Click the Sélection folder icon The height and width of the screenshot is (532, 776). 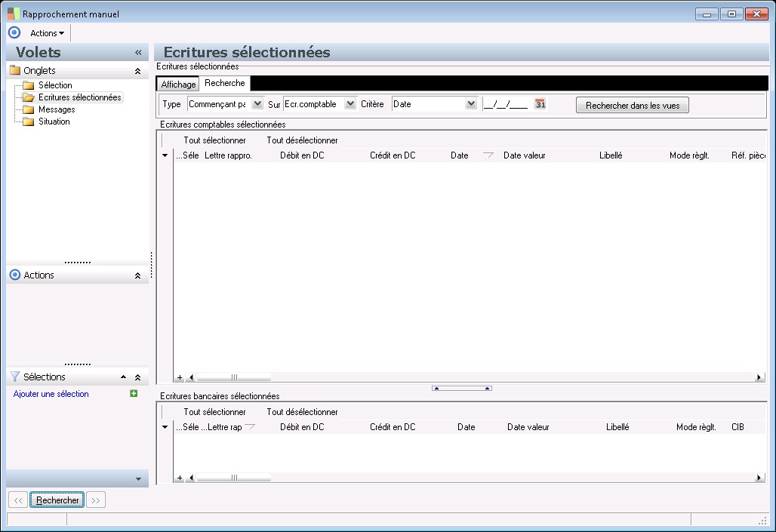coord(29,85)
